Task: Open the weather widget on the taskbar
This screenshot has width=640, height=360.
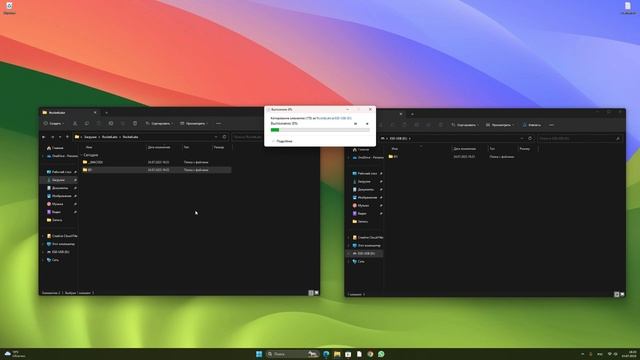Action: tap(14, 354)
